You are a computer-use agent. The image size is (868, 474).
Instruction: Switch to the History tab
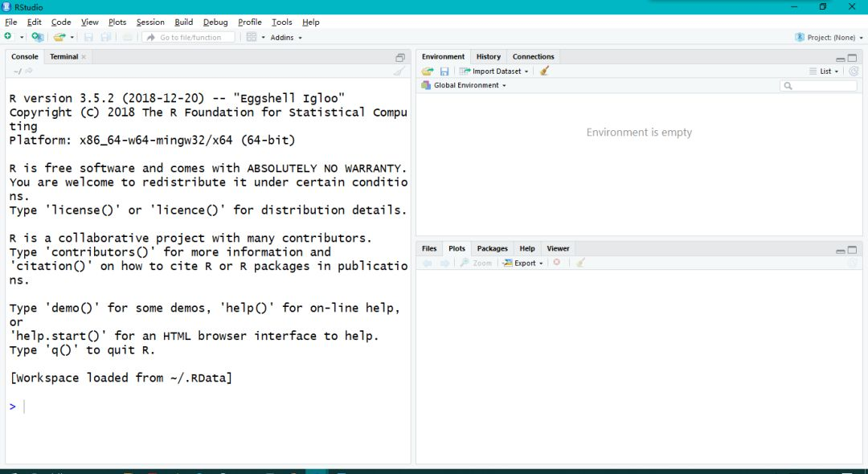(489, 56)
